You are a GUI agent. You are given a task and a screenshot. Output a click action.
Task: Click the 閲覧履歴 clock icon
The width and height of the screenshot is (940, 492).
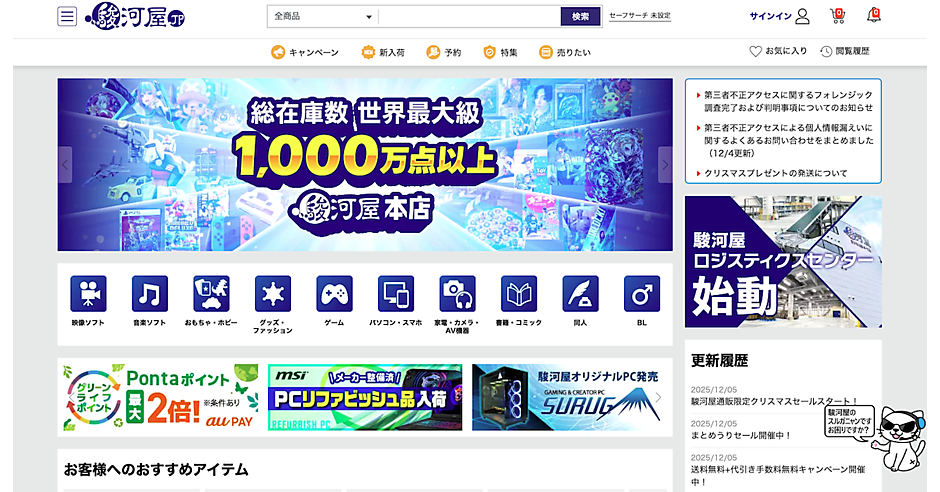(x=826, y=52)
